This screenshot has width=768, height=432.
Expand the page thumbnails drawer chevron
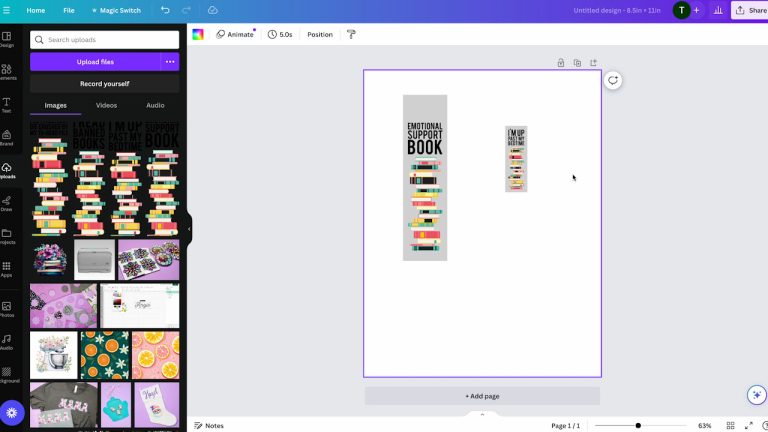point(482,413)
